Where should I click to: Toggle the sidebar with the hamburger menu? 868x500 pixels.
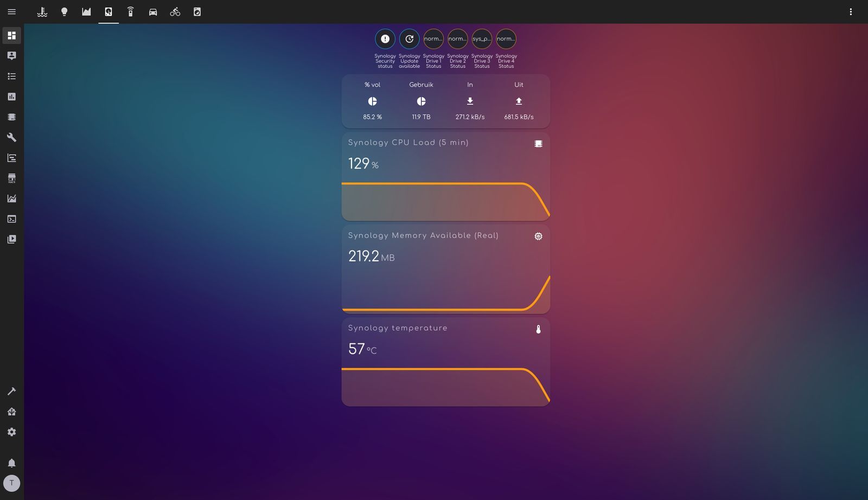point(11,11)
